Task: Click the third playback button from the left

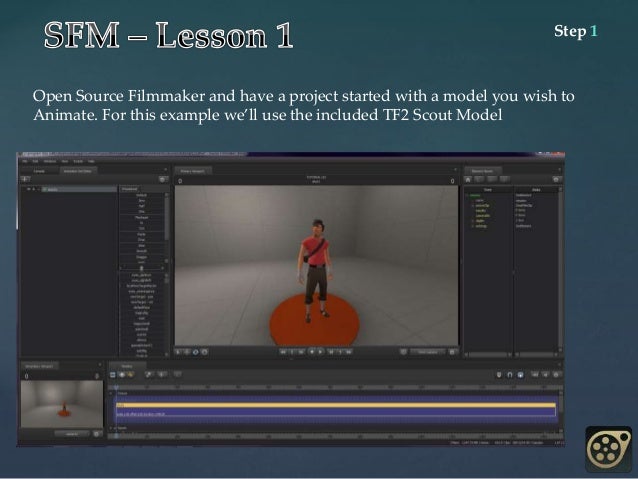Action: click(x=301, y=352)
